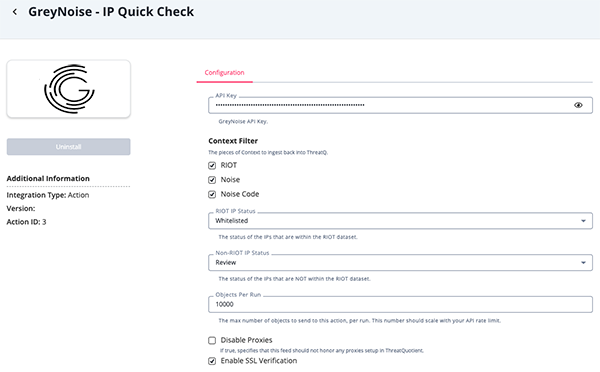Enable the Disable Proxies checkbox
The width and height of the screenshot is (600, 372).
(212, 341)
